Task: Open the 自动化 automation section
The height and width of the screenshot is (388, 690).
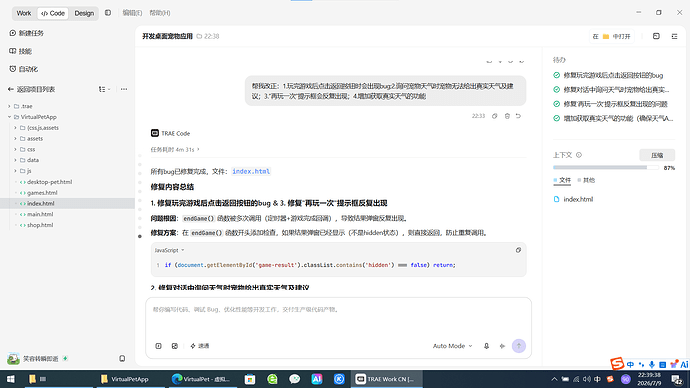Action: pos(23,69)
